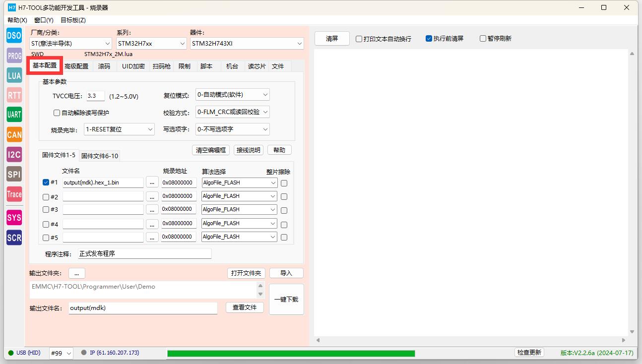Screen dimensions: 642x364
Task: Enable firmware file #2 checkbox
Action: [x=46, y=196]
